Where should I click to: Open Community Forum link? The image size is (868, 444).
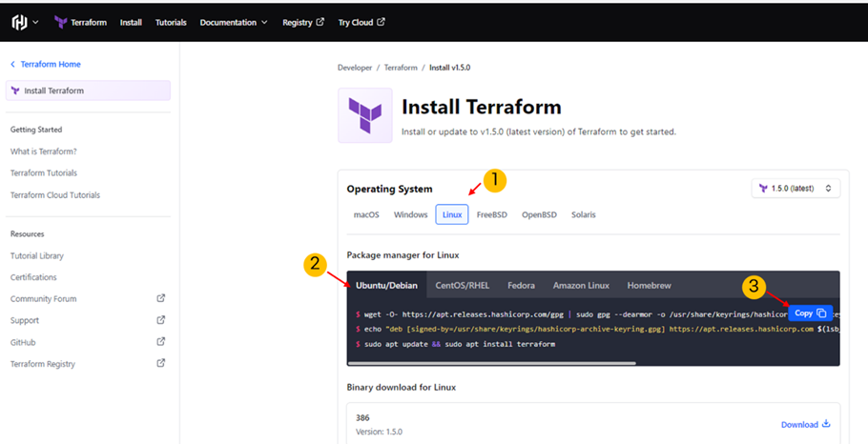(43, 298)
